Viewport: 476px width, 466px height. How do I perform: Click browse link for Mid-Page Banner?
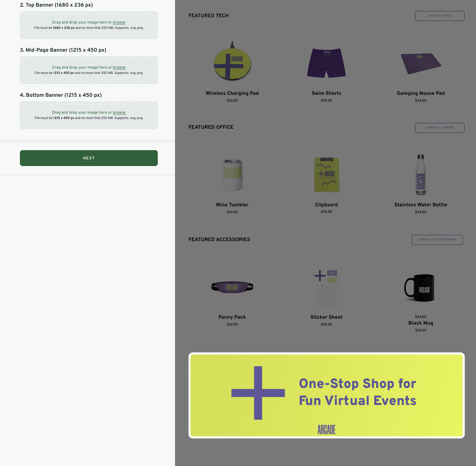pos(119,67)
